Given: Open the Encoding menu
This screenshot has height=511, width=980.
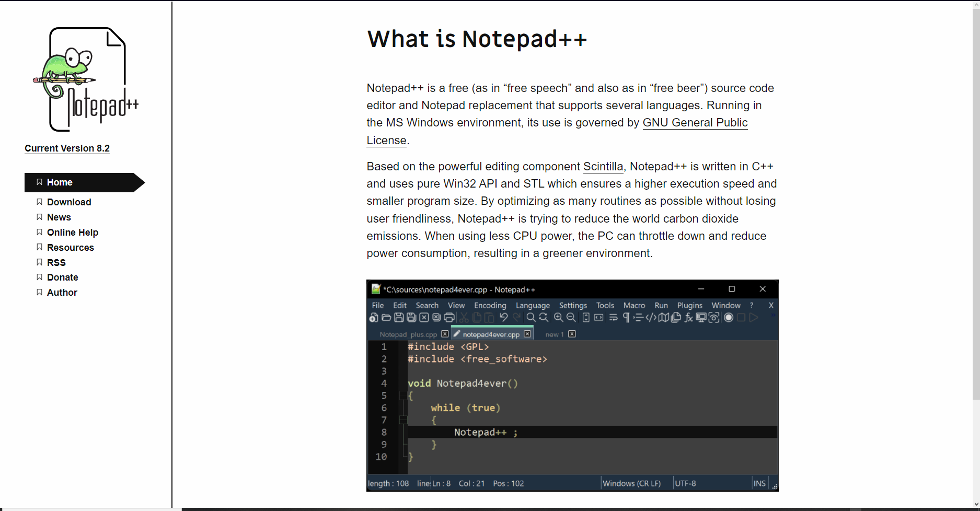Looking at the screenshot, I should pos(490,305).
